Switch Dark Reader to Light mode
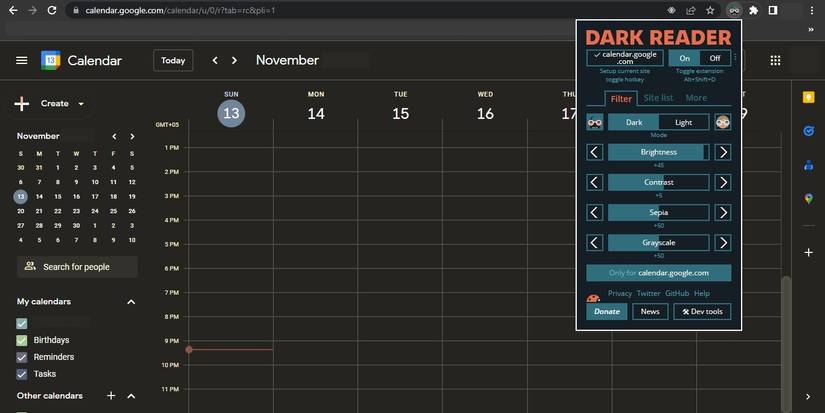825x413 pixels. click(x=683, y=122)
